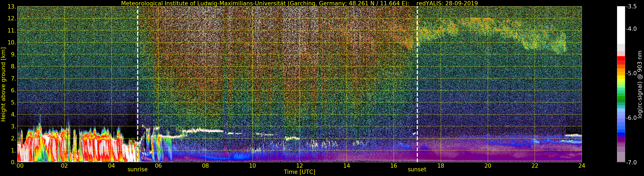Click the '10.' height tick label
Viewport: 644px width, 176px height.
(x=12, y=43)
